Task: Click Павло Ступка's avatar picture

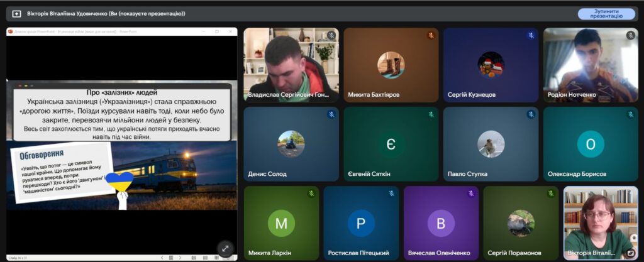Action: [x=491, y=144]
